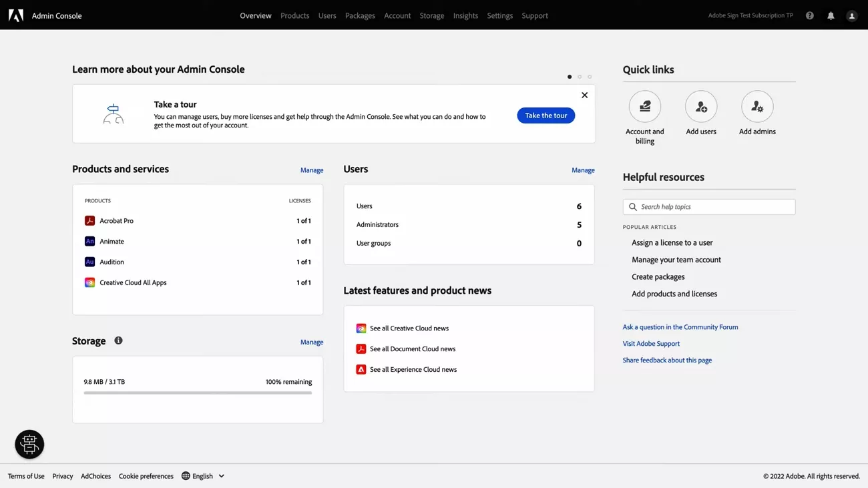
Task: Click the User groups row
Action: [469, 243]
